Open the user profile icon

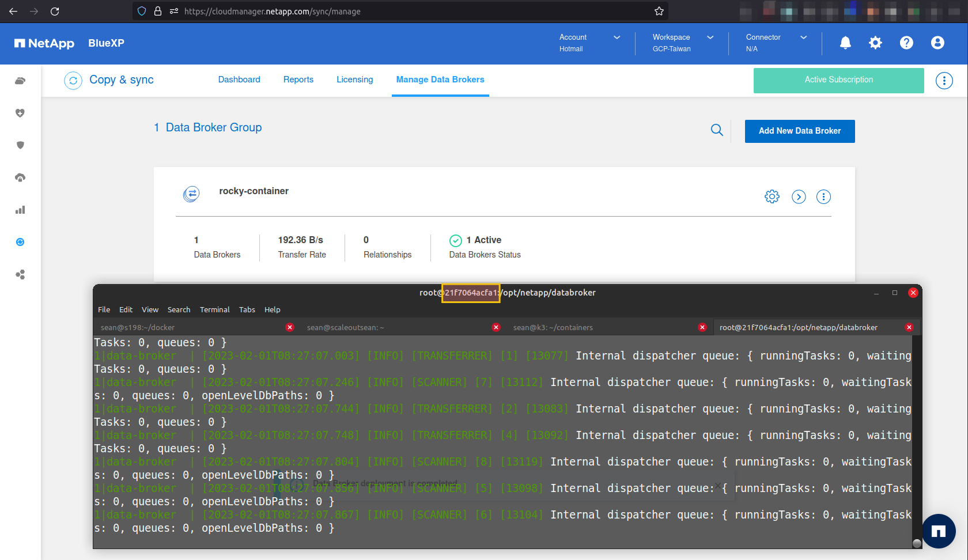click(x=937, y=43)
